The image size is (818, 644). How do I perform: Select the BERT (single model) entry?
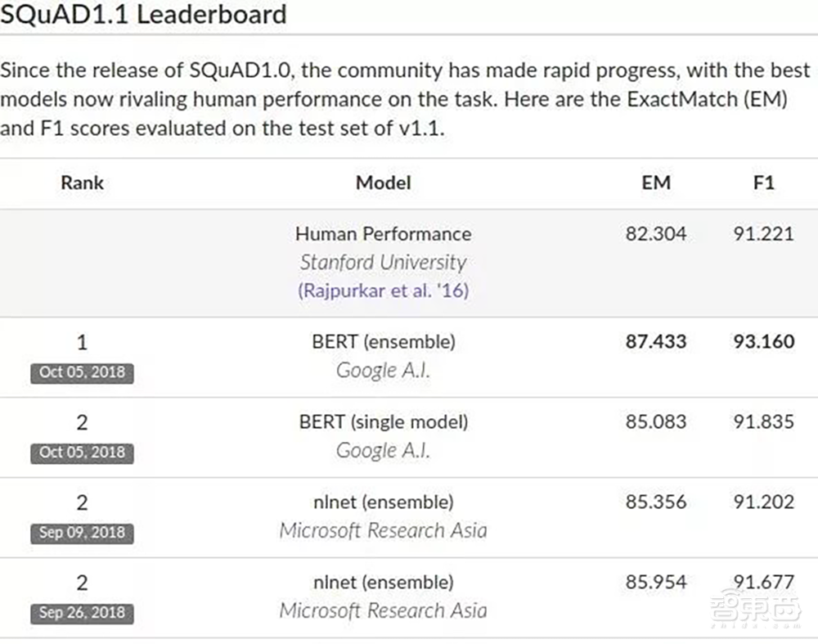[x=384, y=421]
